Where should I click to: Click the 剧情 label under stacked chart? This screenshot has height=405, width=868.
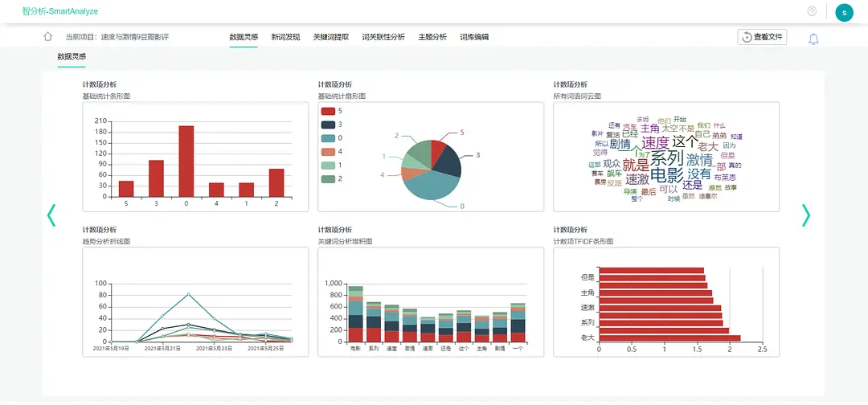(500, 349)
